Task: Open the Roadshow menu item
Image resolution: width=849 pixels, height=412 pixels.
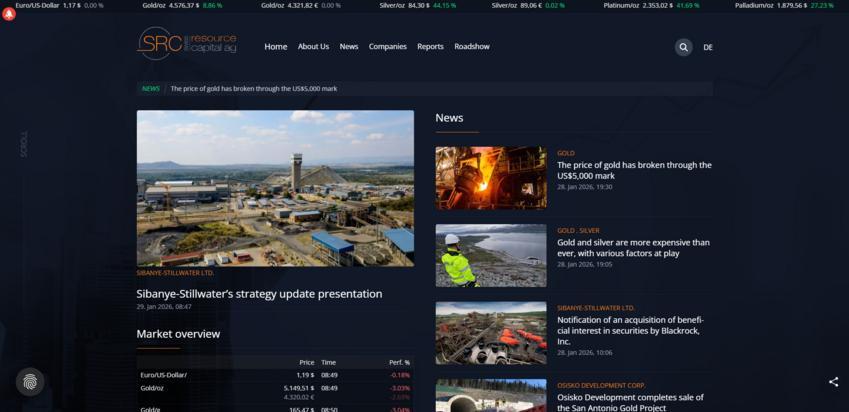Action: 472,47
